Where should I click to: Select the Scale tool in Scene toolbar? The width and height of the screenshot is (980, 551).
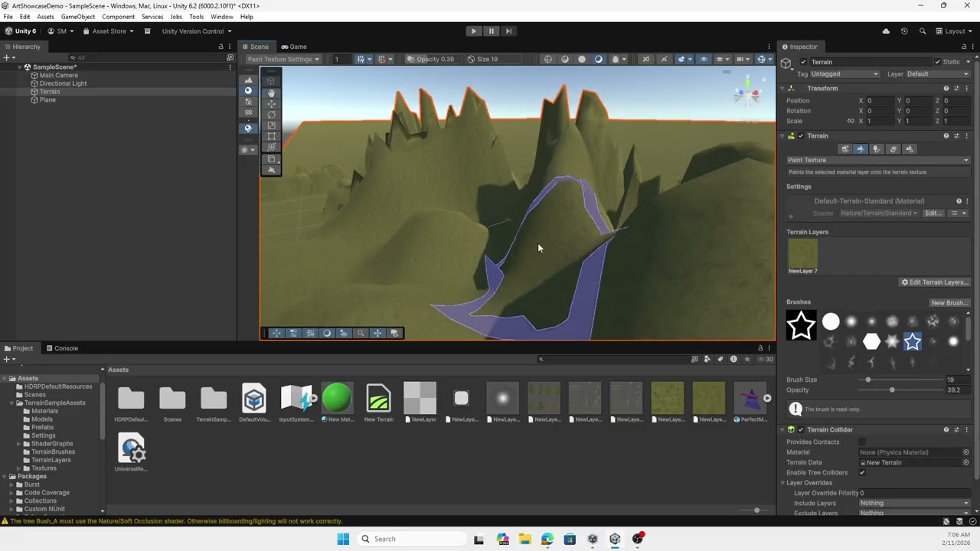click(x=271, y=126)
